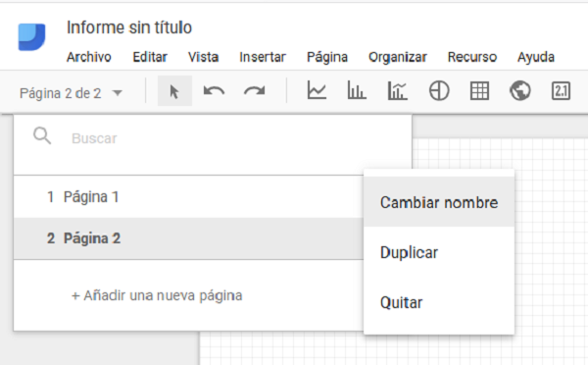Insert a scorecard element

(x=561, y=91)
